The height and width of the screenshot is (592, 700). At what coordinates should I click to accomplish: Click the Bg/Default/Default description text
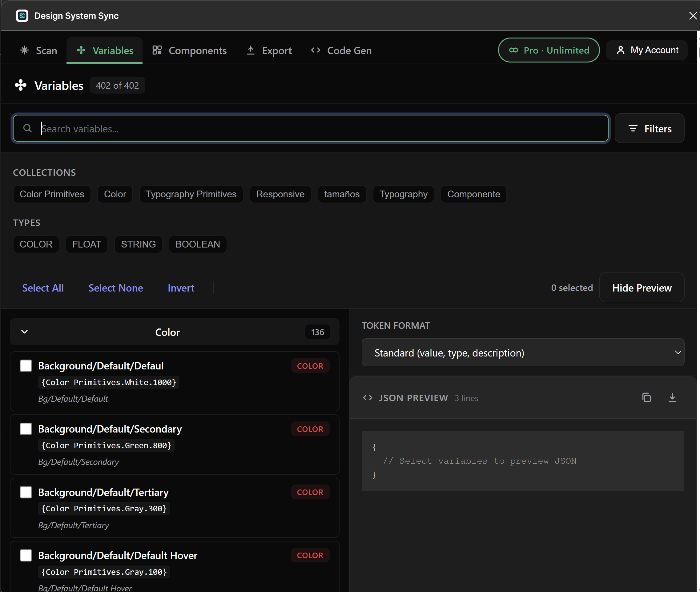pos(73,399)
